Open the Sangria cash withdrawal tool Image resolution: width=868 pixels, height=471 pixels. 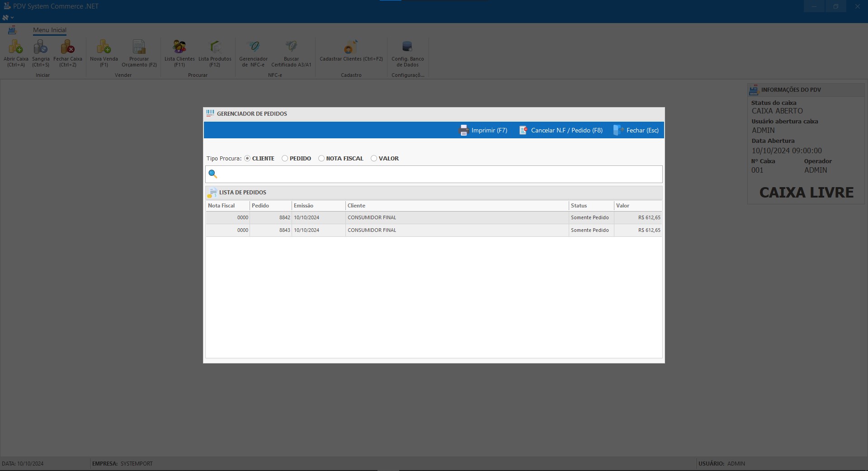[x=41, y=47]
